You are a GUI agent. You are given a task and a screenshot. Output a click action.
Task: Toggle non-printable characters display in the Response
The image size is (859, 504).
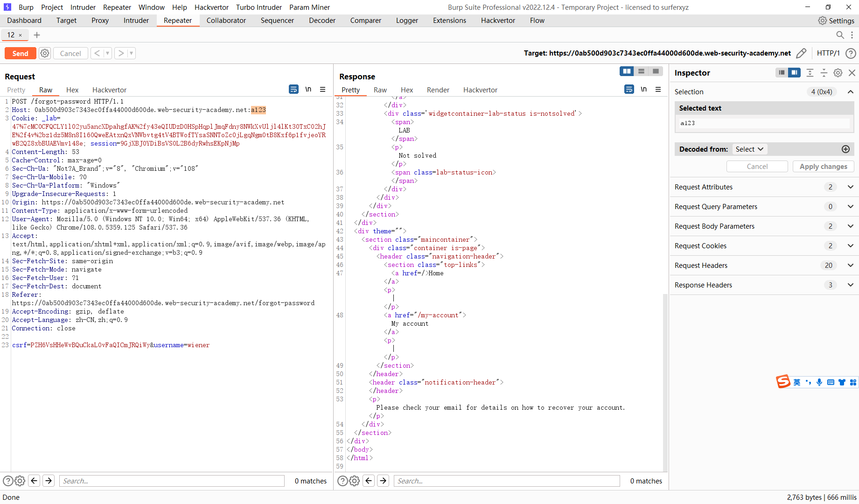point(644,89)
